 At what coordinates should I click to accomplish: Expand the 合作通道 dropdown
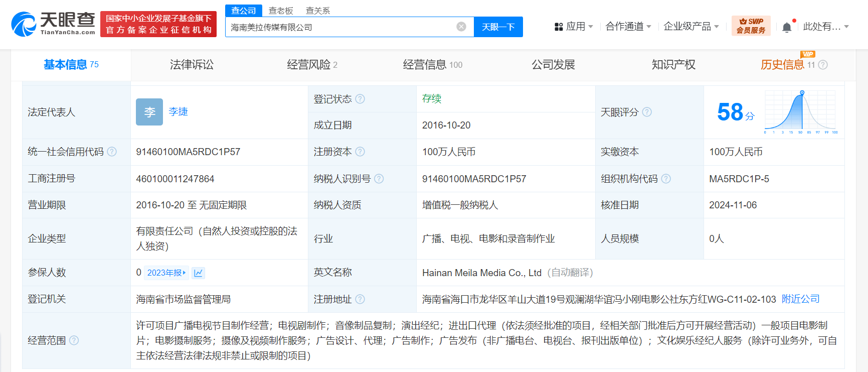(628, 27)
